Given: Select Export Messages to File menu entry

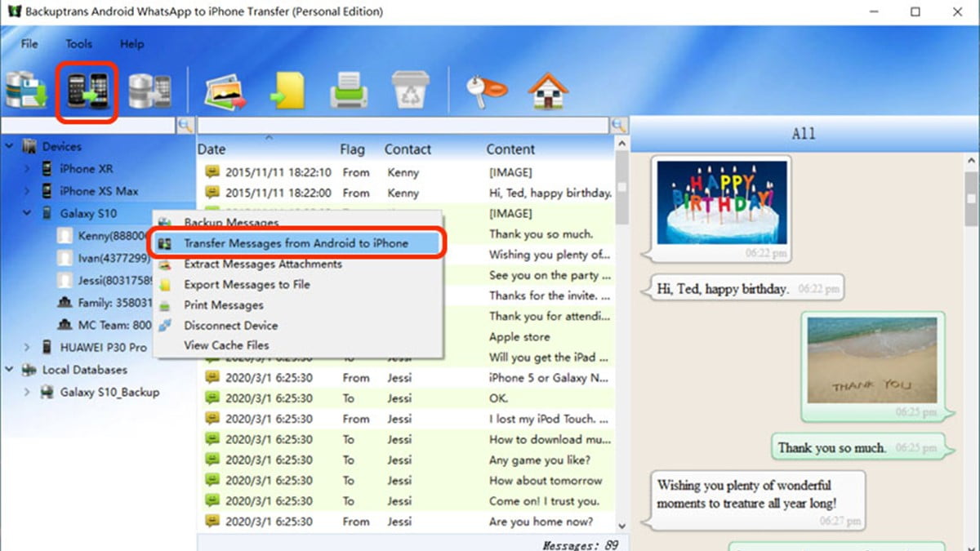Looking at the screenshot, I should click(x=247, y=285).
